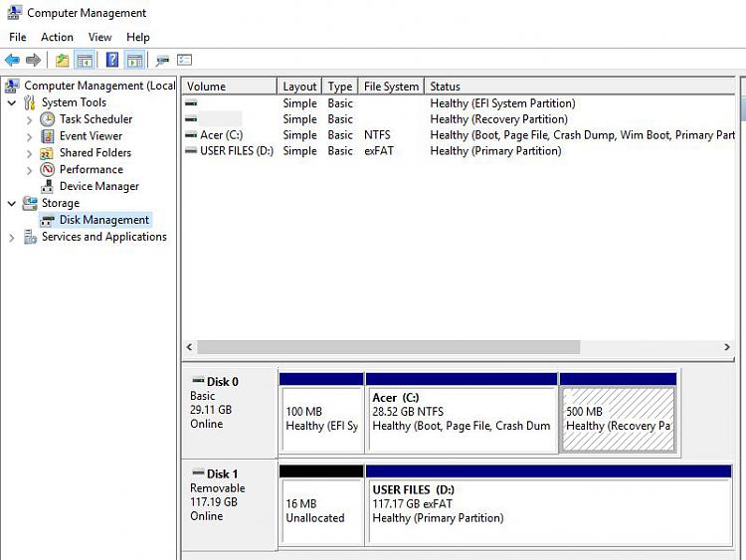Sort by the Layout column header
The width and height of the screenshot is (746, 560).
(x=299, y=87)
